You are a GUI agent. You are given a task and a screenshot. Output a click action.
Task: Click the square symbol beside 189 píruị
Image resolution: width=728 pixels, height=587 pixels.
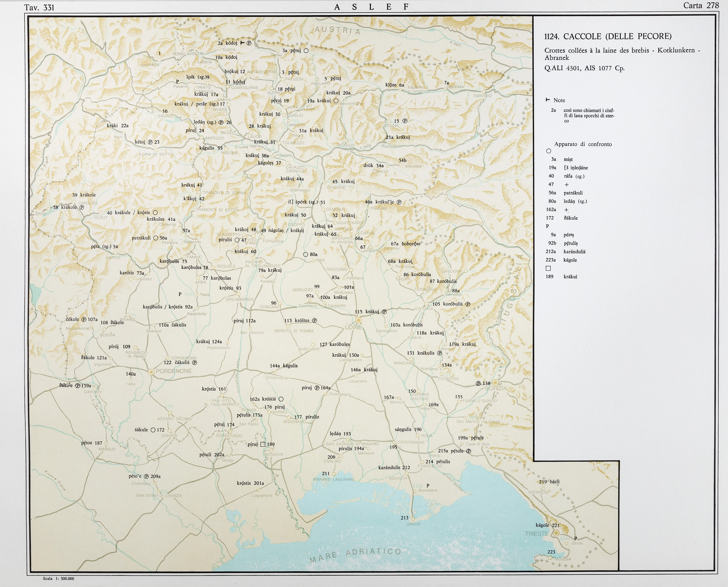point(263,444)
